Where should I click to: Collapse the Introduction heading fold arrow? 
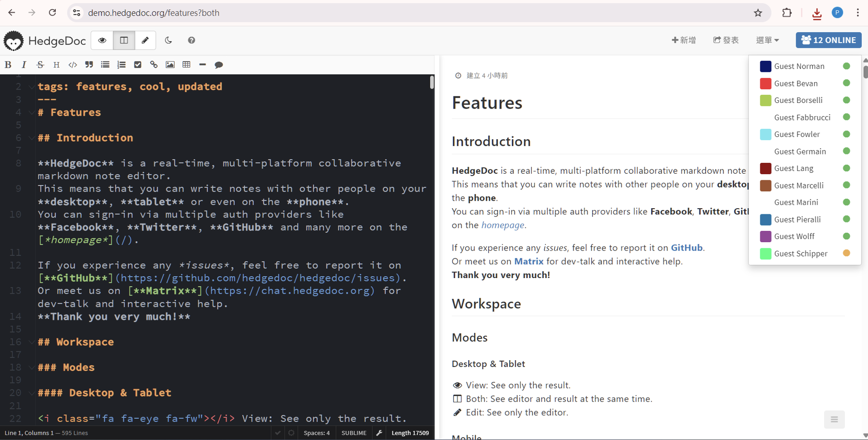tap(31, 138)
